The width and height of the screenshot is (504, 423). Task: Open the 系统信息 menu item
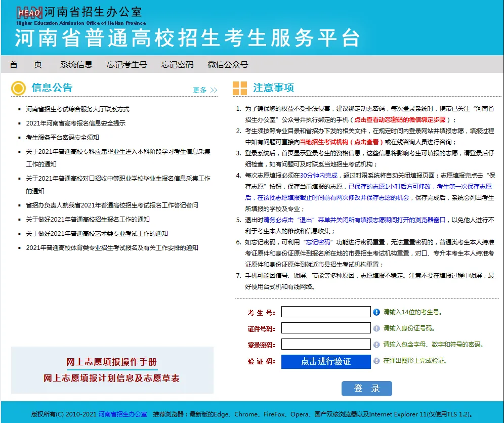click(x=76, y=64)
